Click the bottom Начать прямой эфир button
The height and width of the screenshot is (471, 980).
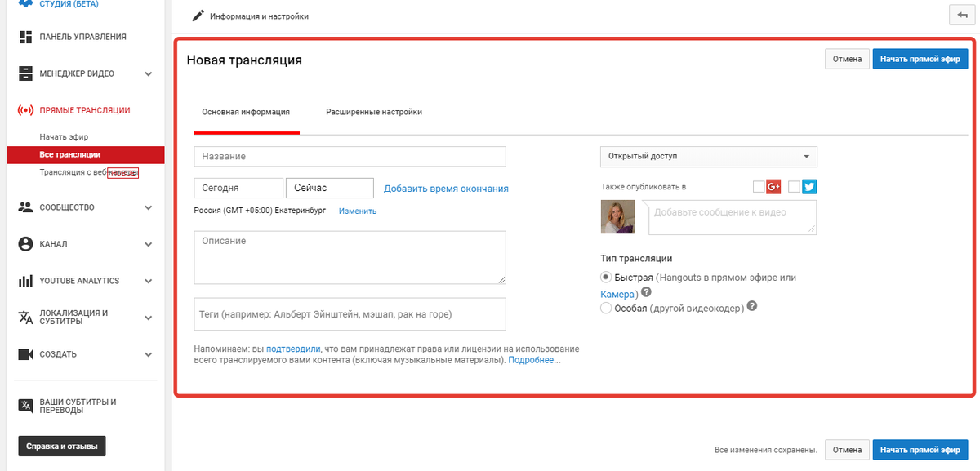920,450
